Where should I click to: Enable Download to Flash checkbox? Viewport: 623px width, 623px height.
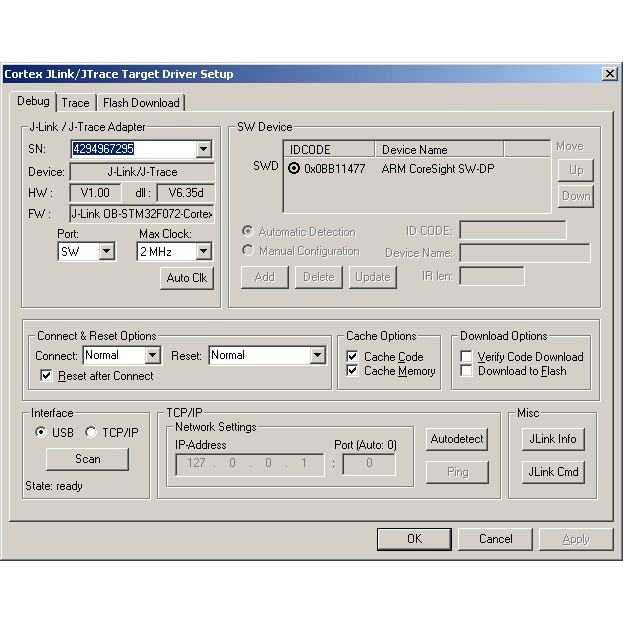click(x=467, y=371)
